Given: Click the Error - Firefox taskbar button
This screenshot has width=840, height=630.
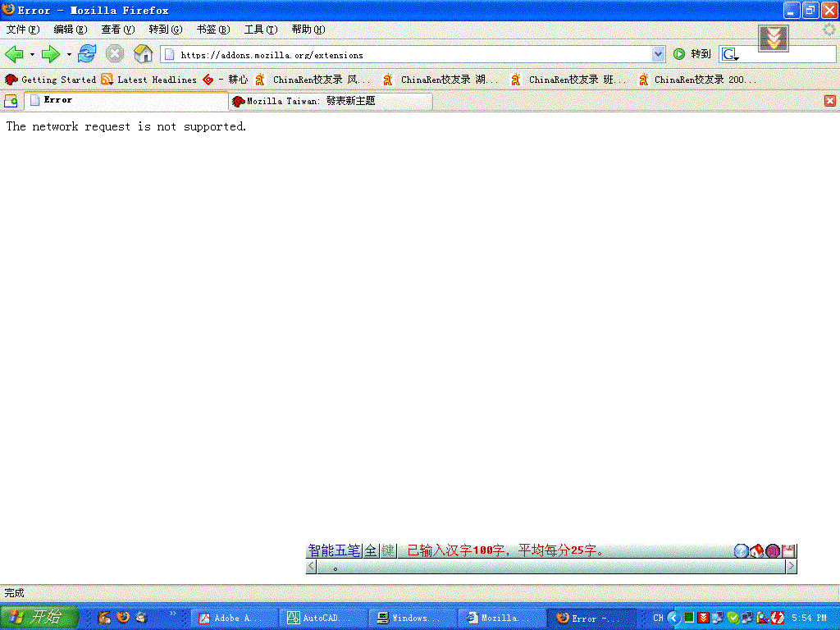Looking at the screenshot, I should 591,618.
